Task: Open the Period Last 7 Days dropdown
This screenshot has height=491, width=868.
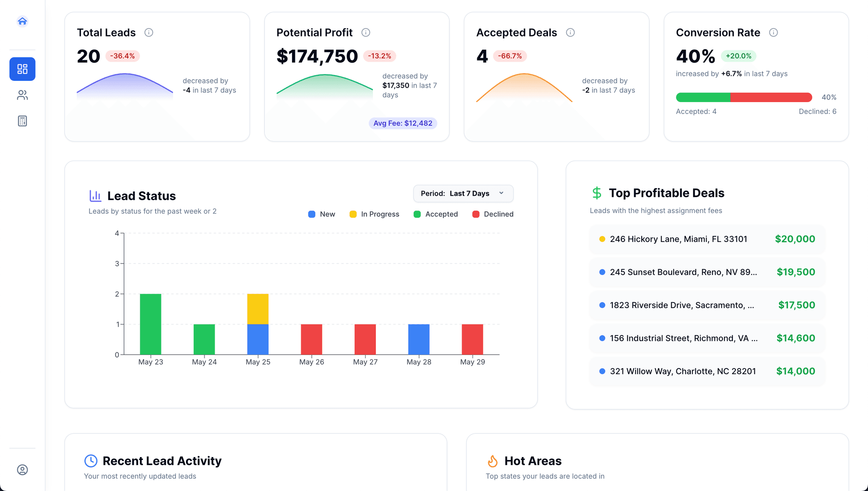Action: point(463,194)
